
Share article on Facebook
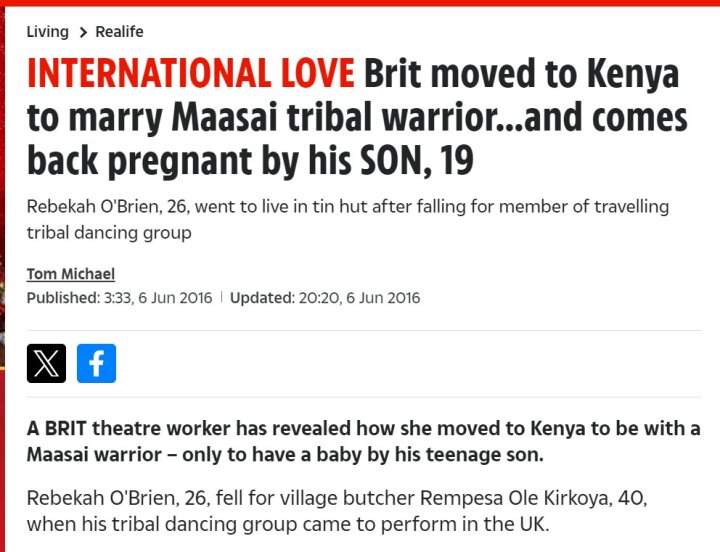pyautogui.click(x=96, y=363)
